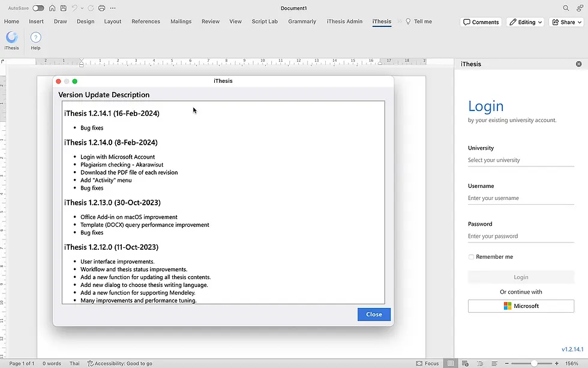Switch to the Draw tab
Image resolution: width=588 pixels, height=368 pixels.
pos(61,22)
